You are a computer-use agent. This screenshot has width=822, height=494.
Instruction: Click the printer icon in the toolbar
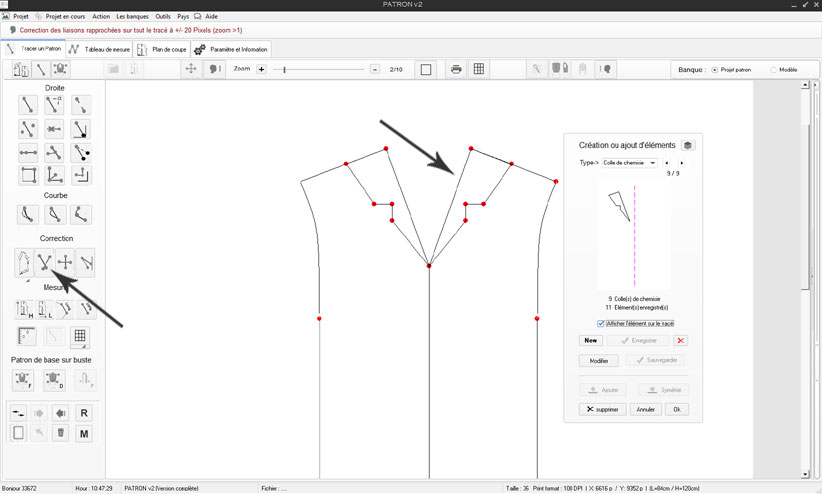[x=456, y=69]
